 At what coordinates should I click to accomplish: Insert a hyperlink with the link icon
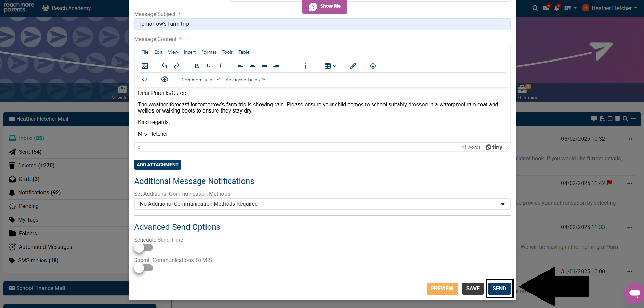point(353,66)
